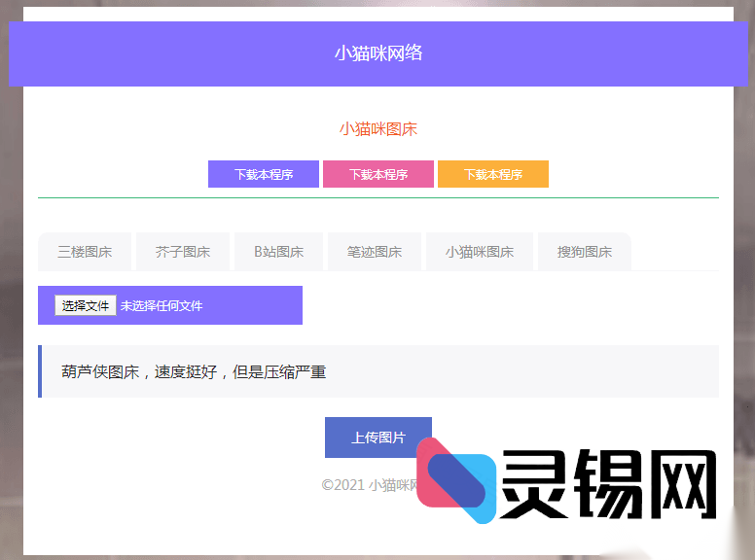Click the 小猫咪网络 header banner
Viewport: 755px width, 560px height.
pyautogui.click(x=377, y=53)
